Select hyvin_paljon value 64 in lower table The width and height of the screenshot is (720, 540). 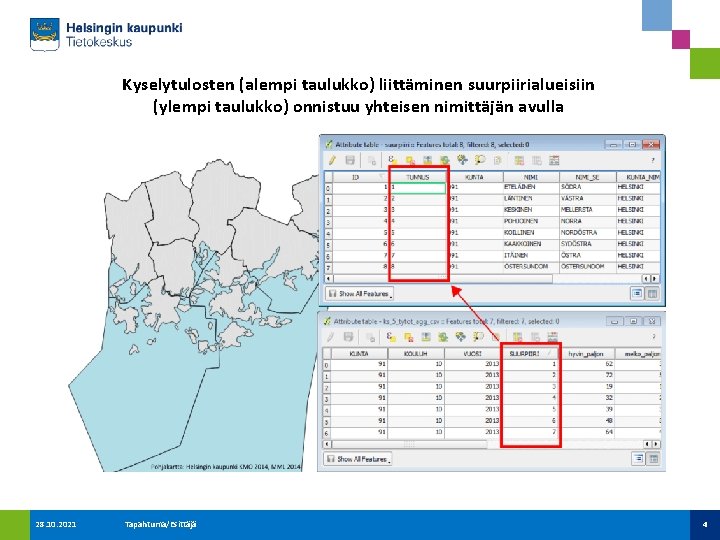587,432
